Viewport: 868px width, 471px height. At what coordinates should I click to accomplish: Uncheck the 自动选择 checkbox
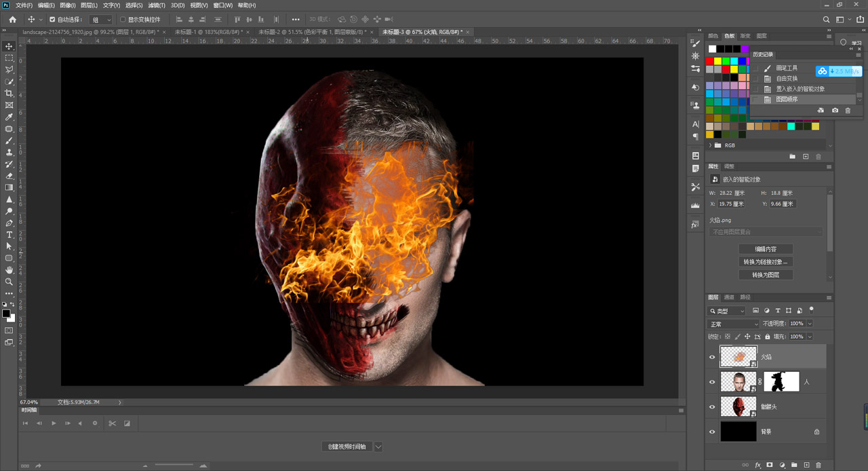click(x=52, y=20)
